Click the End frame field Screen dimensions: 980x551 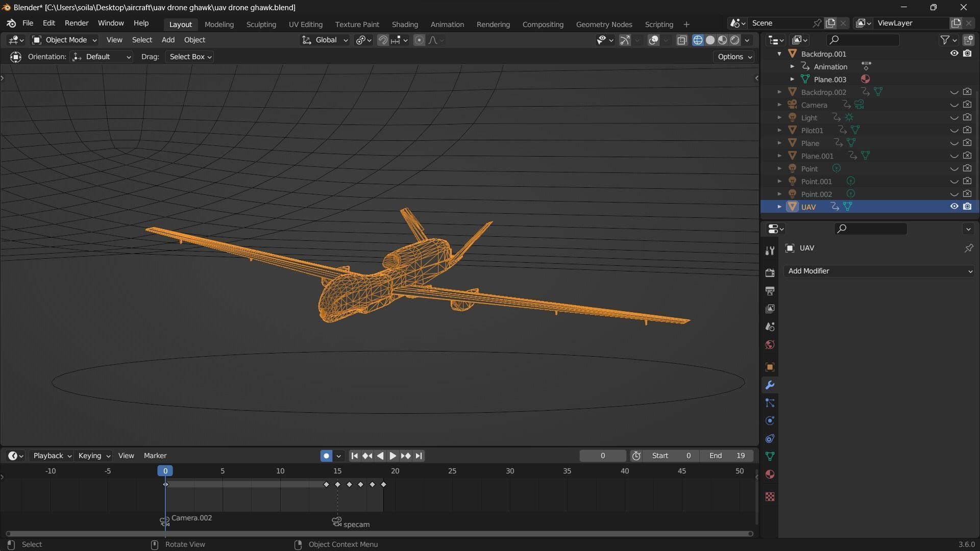tap(727, 456)
